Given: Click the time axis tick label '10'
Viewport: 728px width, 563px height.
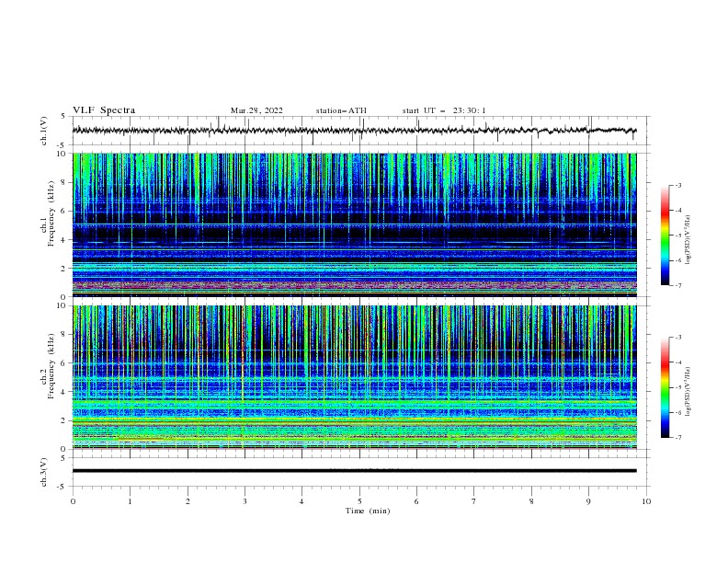Looking at the screenshot, I should coord(646,501).
